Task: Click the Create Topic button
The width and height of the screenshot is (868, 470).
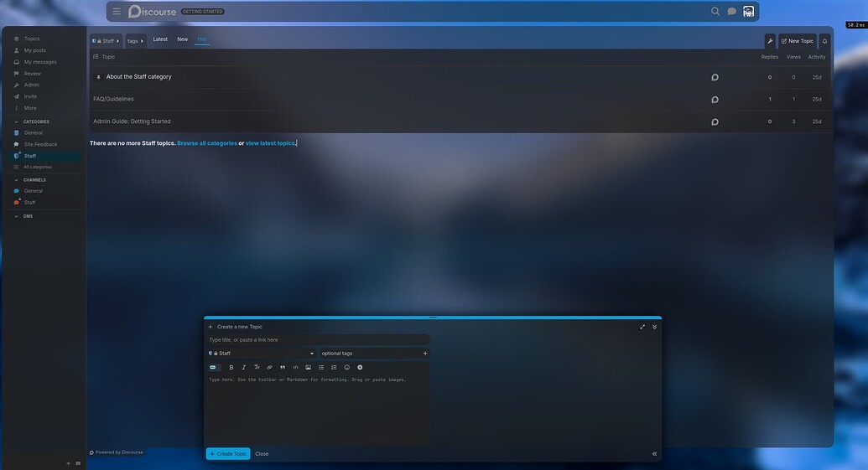Action: point(228,453)
